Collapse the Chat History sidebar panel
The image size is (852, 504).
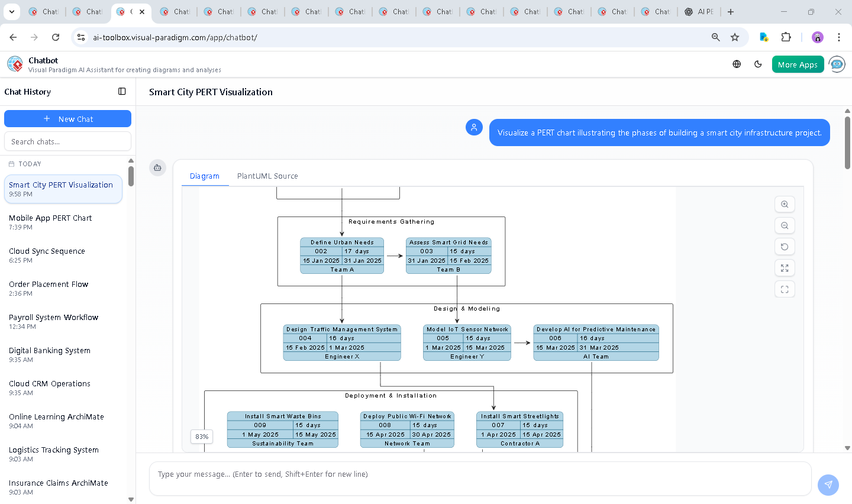(122, 92)
